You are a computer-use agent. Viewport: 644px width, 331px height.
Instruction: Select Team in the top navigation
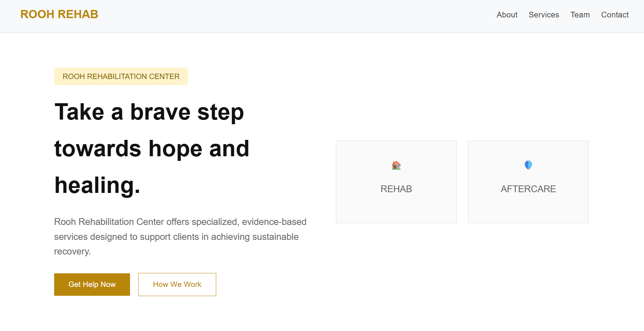click(x=580, y=15)
